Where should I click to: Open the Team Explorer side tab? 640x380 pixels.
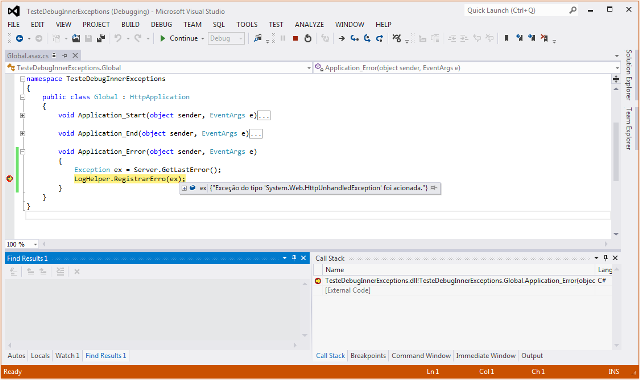coord(629,128)
